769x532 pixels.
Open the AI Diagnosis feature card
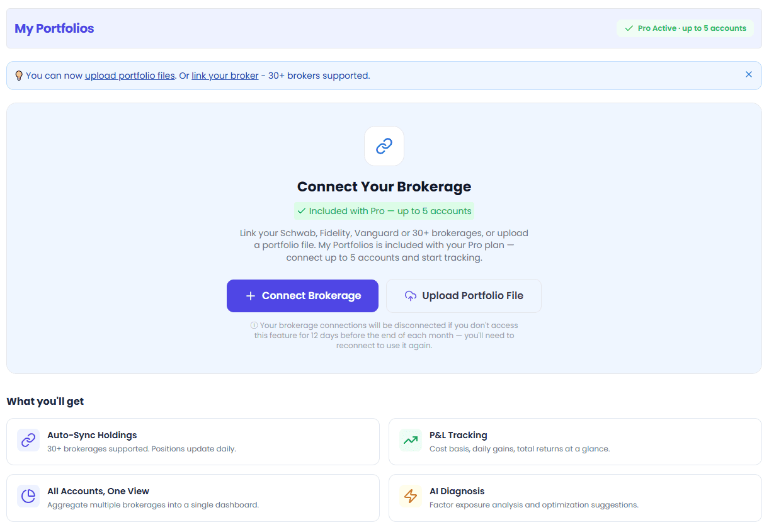tap(575, 497)
